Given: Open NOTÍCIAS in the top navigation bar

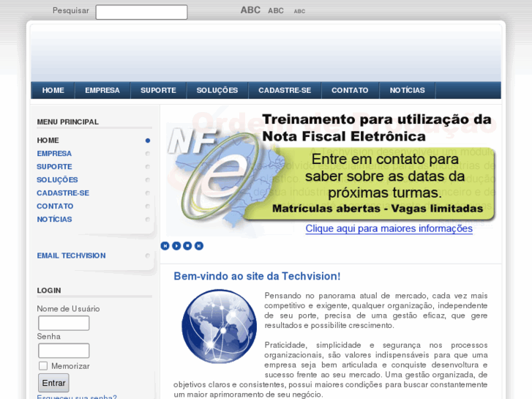Looking at the screenshot, I should [407, 90].
